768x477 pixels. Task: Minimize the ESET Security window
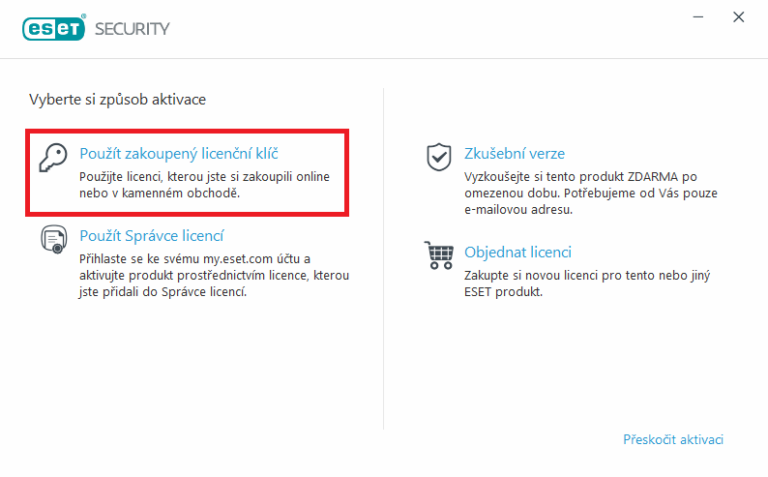pos(698,17)
